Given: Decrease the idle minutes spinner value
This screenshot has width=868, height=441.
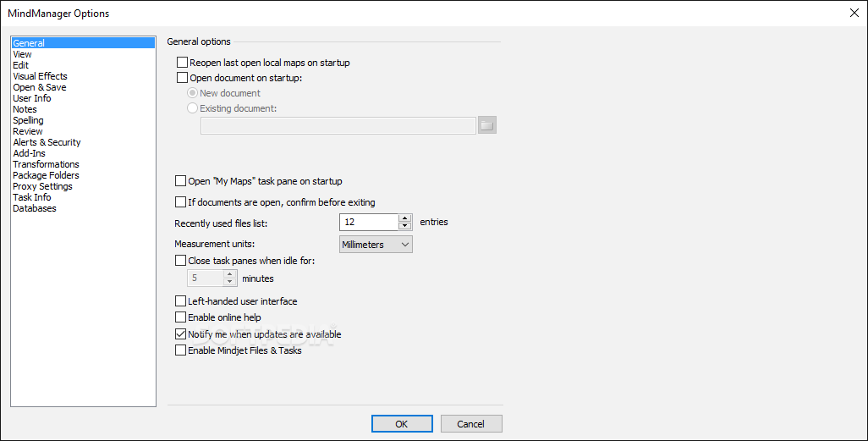Looking at the screenshot, I should [230, 282].
